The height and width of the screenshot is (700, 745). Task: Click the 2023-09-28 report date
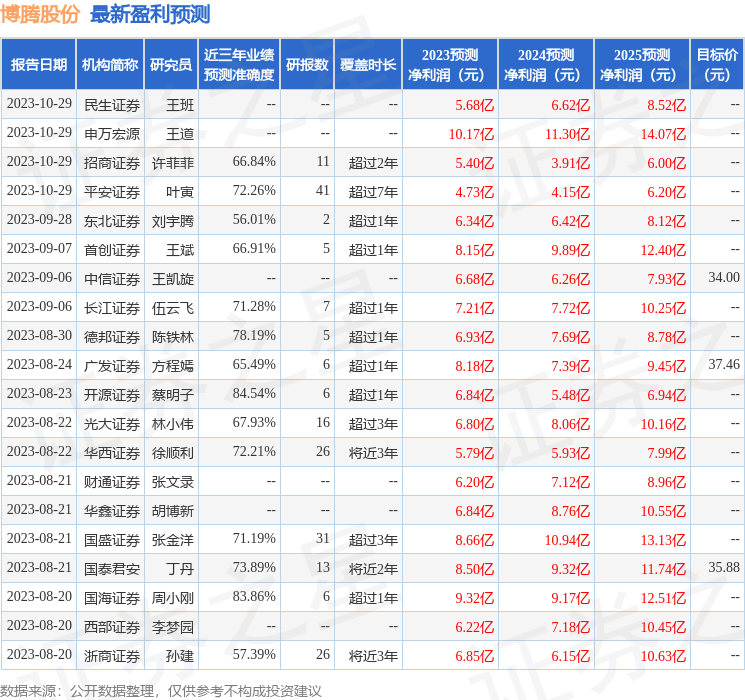pyautogui.click(x=39, y=219)
